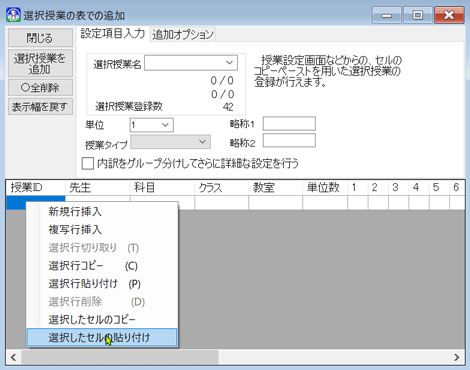Select 新規行挿入 from context menu
Screen dimensions: 470x370
click(x=102, y=212)
